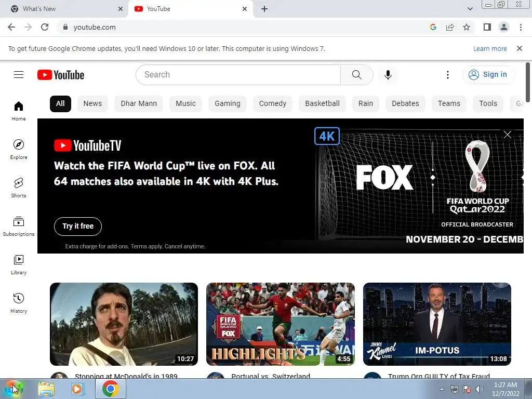This screenshot has width=532, height=399.
Task: Open Shorts in the sidebar
Action: pos(19,188)
